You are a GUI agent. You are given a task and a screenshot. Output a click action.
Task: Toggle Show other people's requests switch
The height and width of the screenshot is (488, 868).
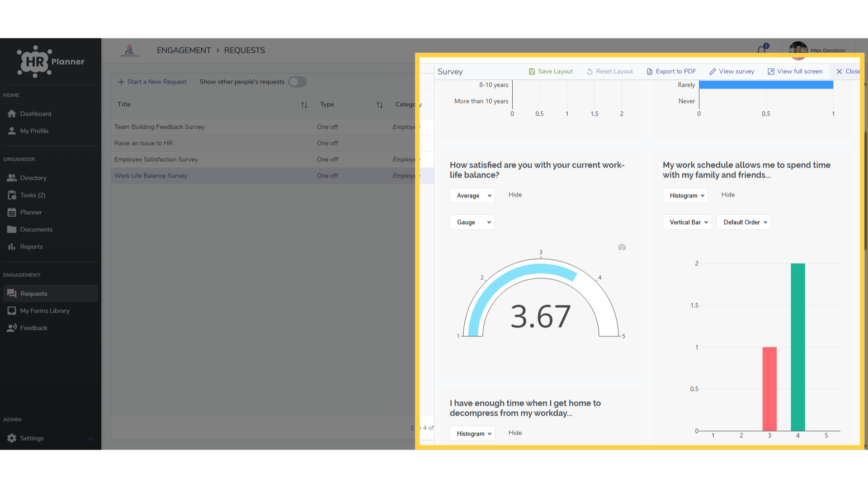297,82
